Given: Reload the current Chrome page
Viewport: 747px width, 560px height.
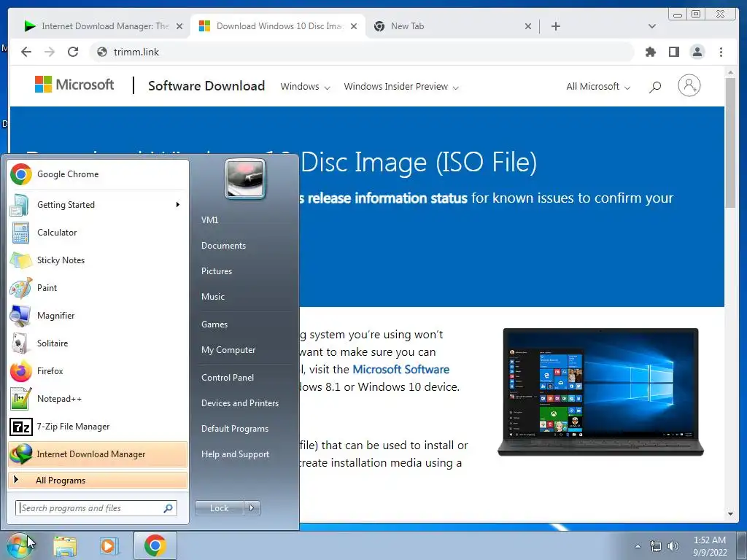Looking at the screenshot, I should click(x=73, y=52).
